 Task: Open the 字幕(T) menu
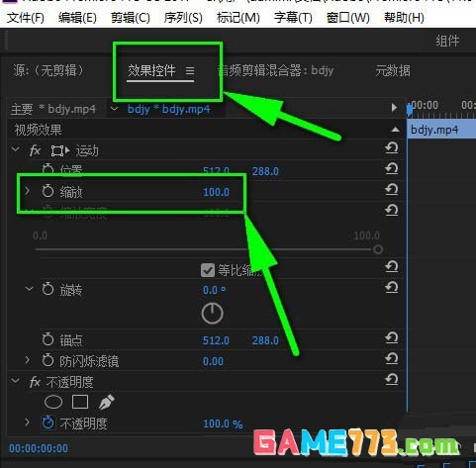click(x=293, y=18)
